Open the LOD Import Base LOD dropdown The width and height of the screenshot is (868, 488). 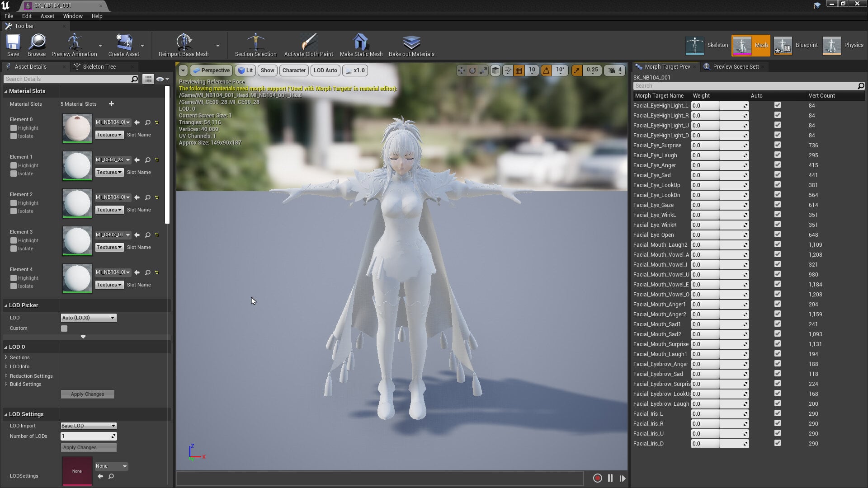click(89, 426)
